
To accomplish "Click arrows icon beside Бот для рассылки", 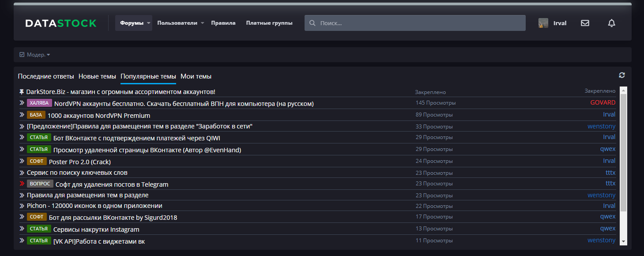I will [22, 216].
